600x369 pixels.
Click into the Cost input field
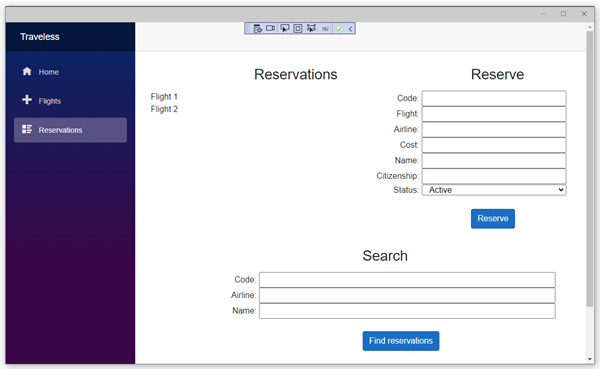coord(494,145)
